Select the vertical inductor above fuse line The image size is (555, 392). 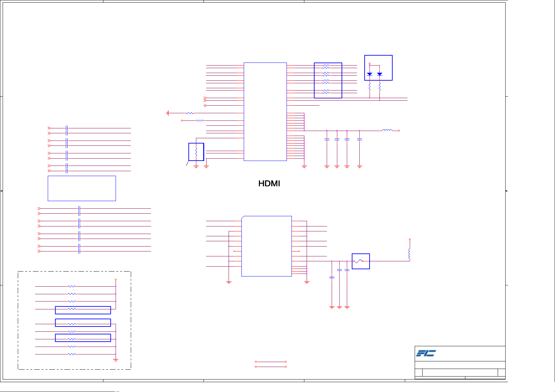[x=409, y=253]
